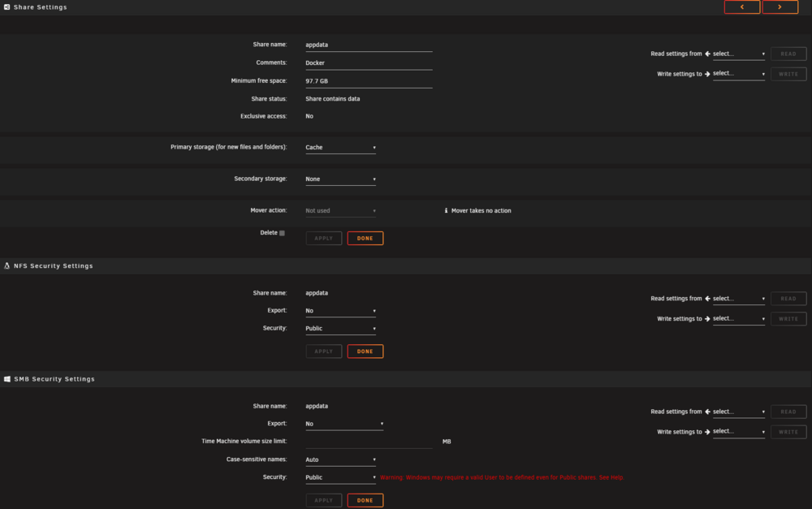
Task: Open NFS Export dropdown
Action: coord(340,311)
